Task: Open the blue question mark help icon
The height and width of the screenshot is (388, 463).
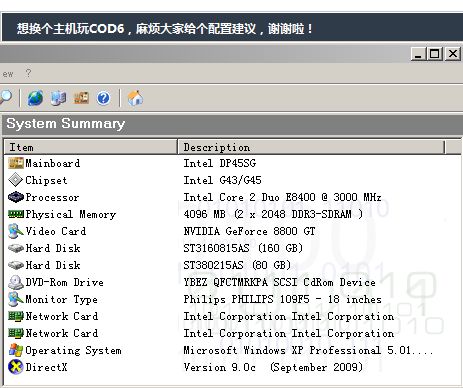Action: pos(103,98)
